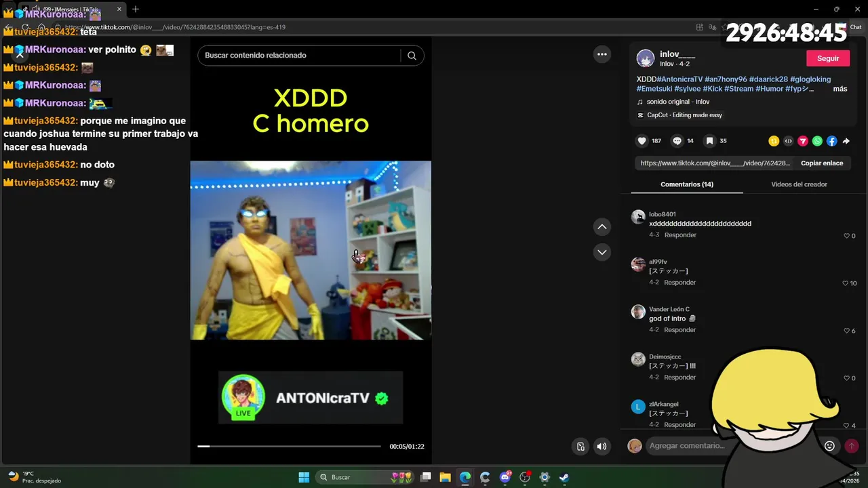Viewport: 868px width, 488px height.
Task: Open the new browser tab plus button
Action: coord(136,9)
